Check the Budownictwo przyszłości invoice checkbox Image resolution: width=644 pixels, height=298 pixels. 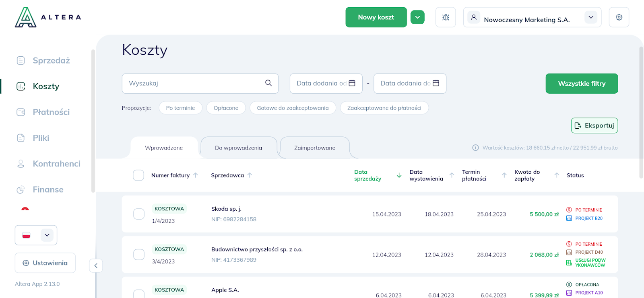tap(139, 255)
